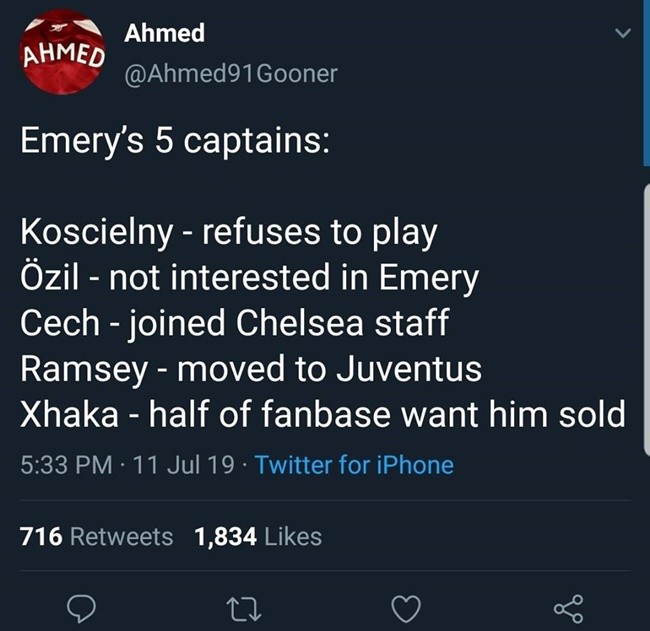Click the Koscielny - refuses to play line

point(229,233)
